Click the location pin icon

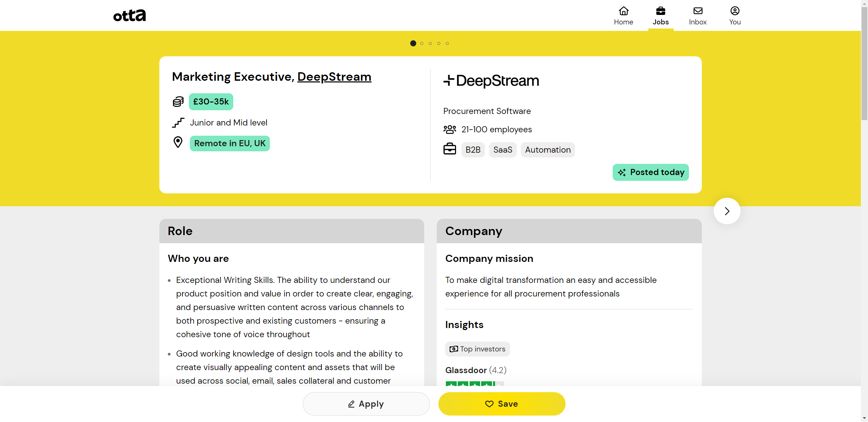178,142
